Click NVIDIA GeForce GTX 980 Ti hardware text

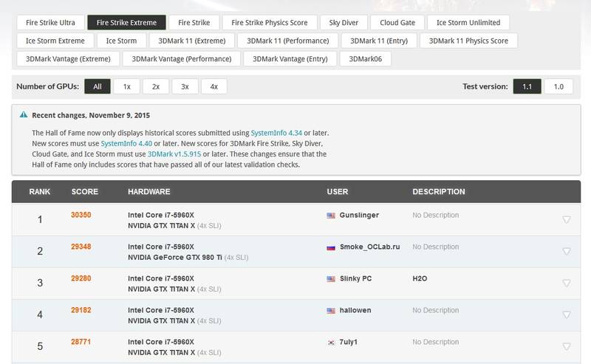[175, 258]
